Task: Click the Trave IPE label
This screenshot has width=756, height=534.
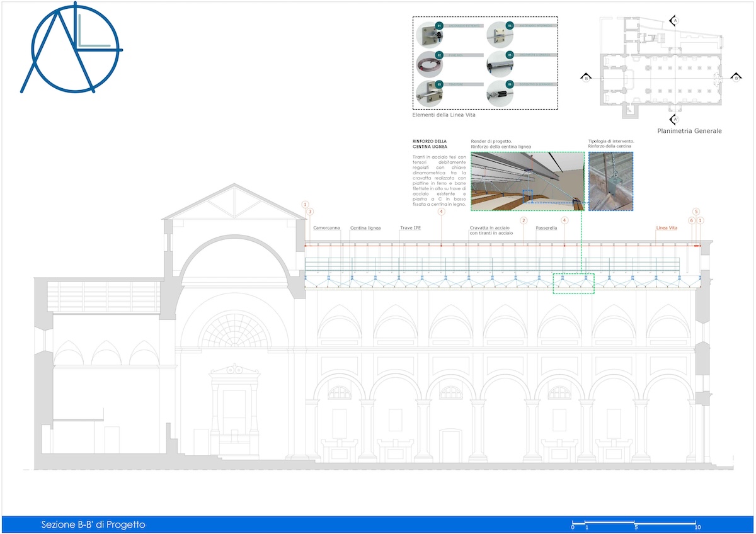Action: (x=410, y=228)
